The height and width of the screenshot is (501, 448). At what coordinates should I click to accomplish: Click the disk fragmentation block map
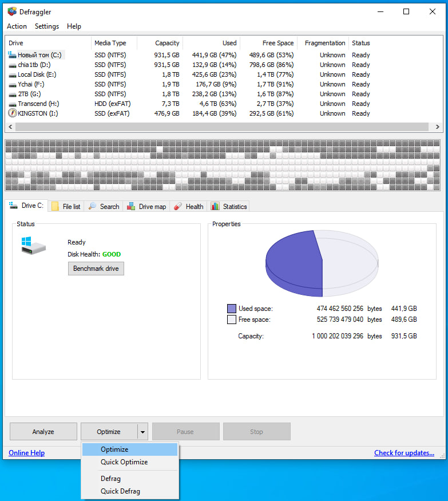223,165
